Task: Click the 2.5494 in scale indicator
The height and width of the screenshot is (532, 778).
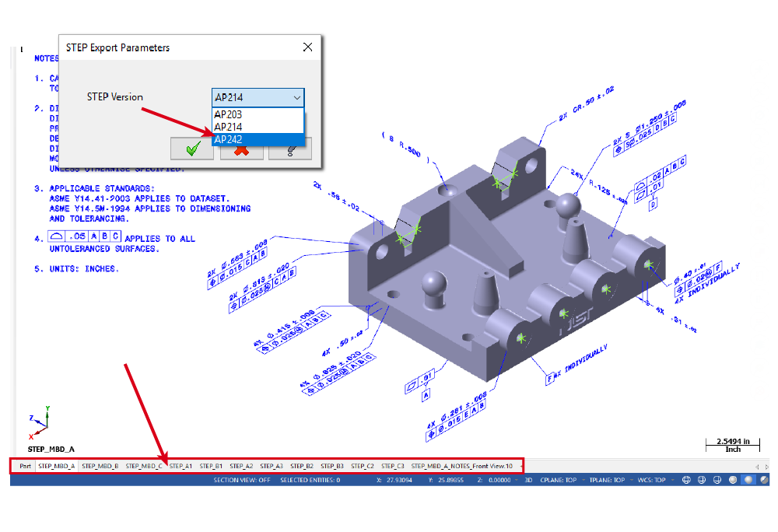Action: (x=733, y=445)
